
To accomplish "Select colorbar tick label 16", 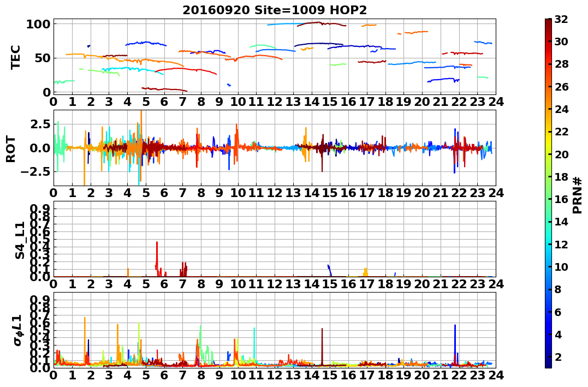I will [x=561, y=199].
